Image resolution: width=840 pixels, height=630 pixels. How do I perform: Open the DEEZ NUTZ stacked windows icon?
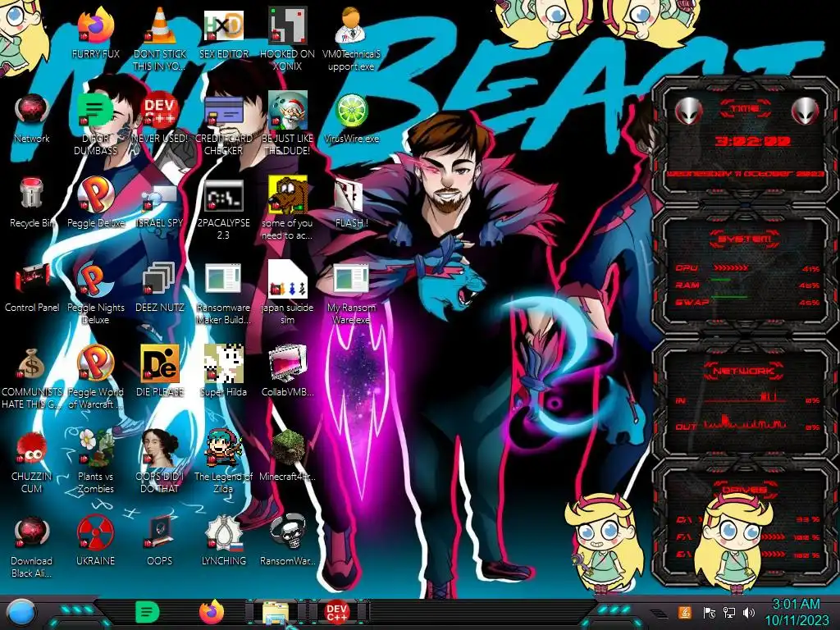160,280
